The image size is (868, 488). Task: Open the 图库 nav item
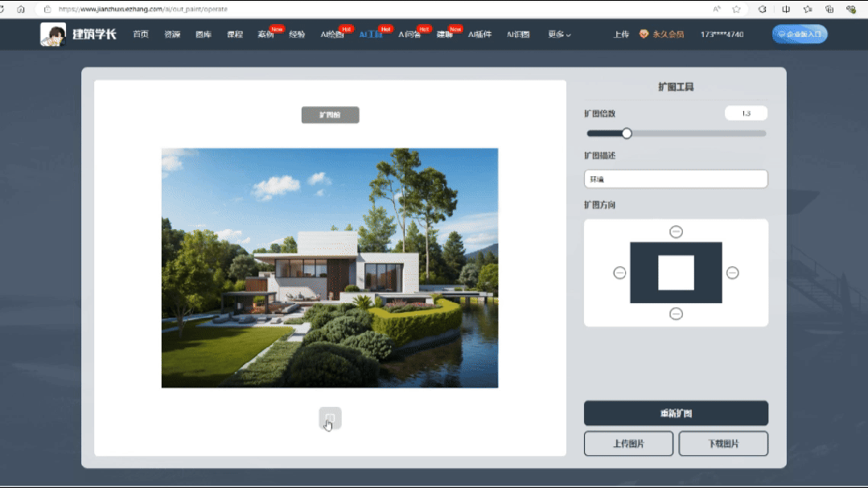pyautogui.click(x=204, y=35)
